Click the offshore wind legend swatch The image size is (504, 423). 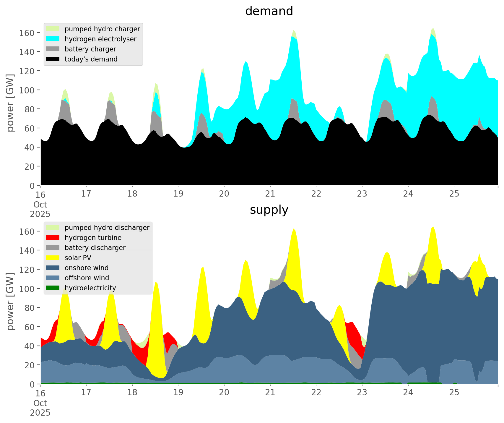click(53, 278)
